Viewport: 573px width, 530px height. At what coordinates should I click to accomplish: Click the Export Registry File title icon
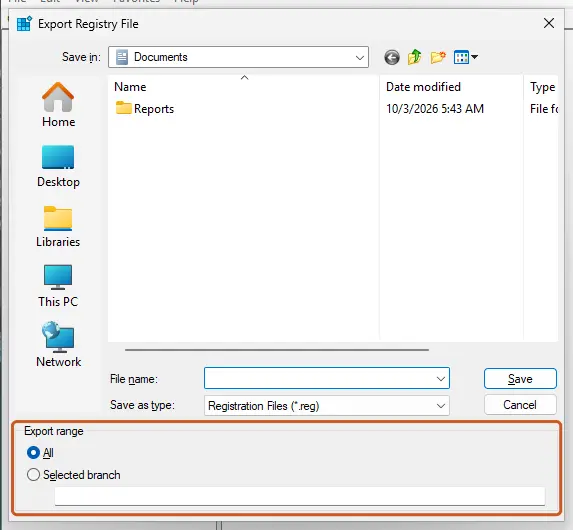point(24,24)
